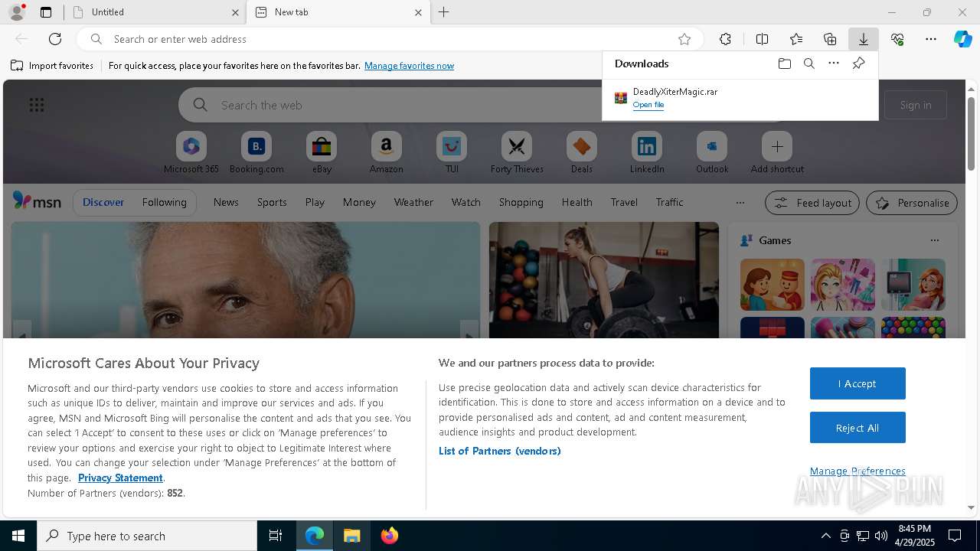Image resolution: width=980 pixels, height=551 pixels.
Task: Open Firefox from taskbar
Action: coord(389,536)
